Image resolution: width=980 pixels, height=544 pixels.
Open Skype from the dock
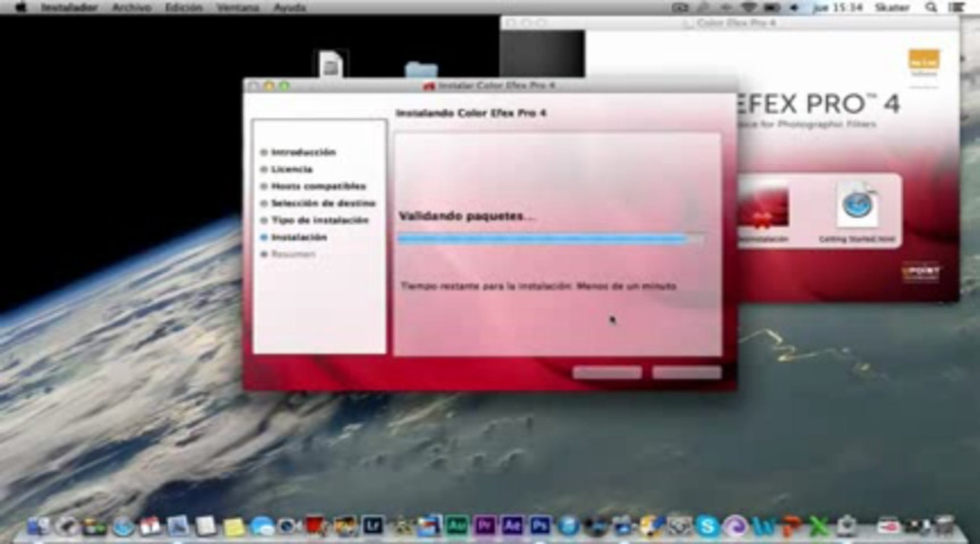pos(707,527)
